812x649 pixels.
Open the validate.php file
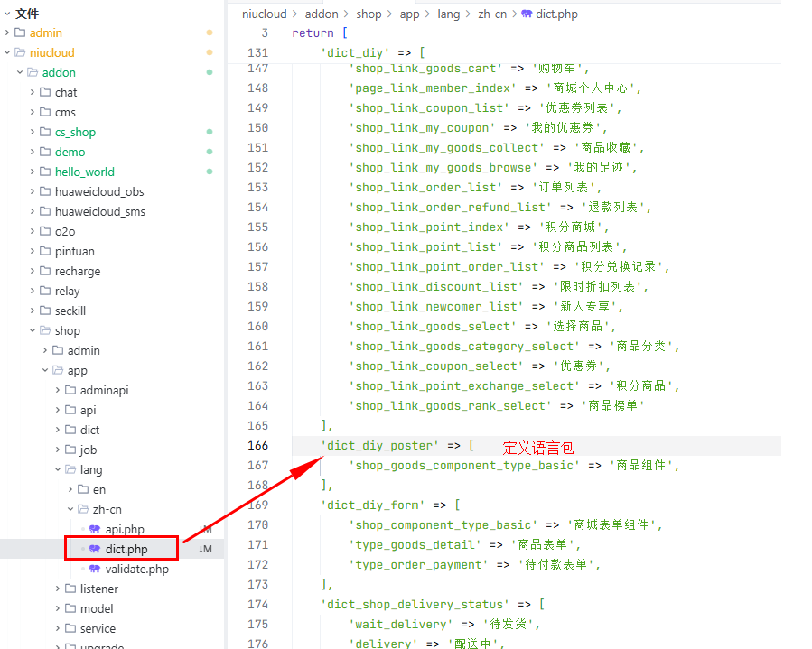click(x=136, y=569)
